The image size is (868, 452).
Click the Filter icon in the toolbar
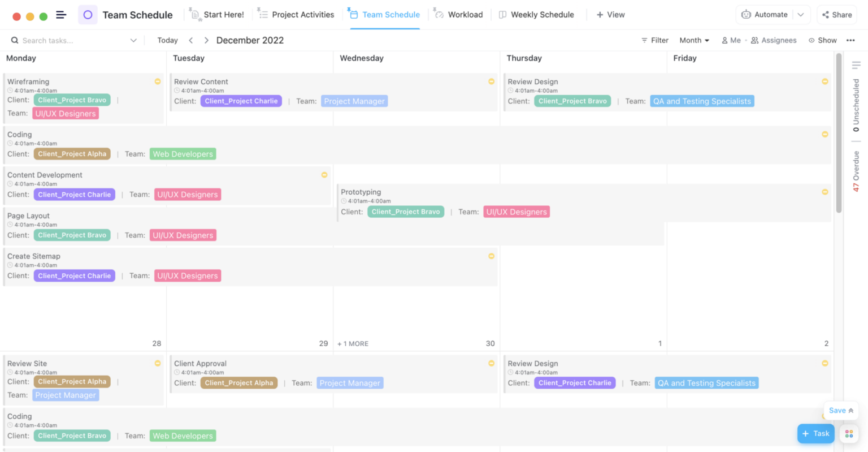645,40
